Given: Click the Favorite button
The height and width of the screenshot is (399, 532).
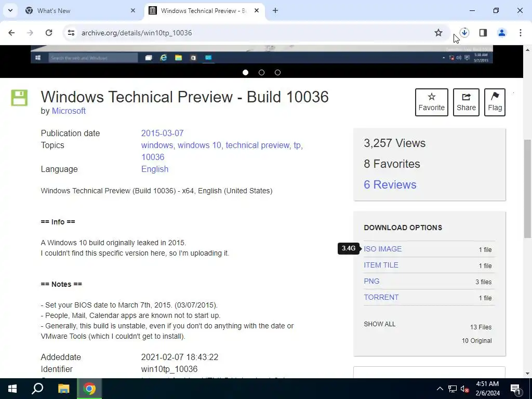Looking at the screenshot, I should click(x=432, y=102).
